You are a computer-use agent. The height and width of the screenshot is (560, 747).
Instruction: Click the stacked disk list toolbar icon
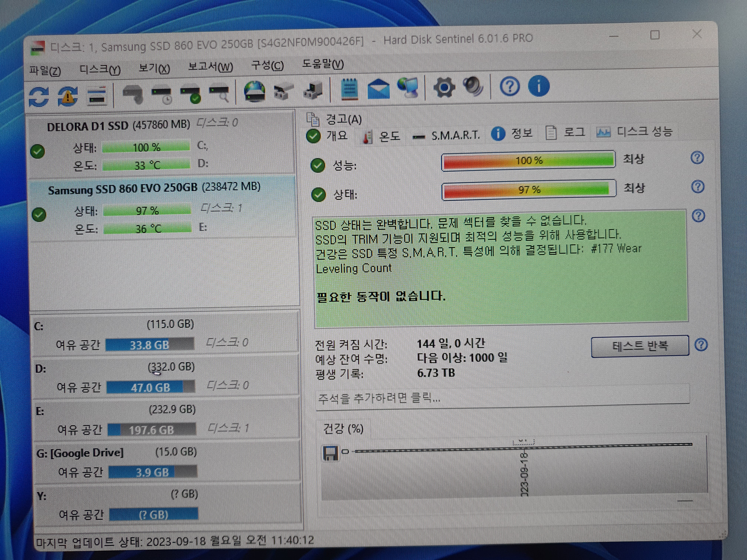97,96
